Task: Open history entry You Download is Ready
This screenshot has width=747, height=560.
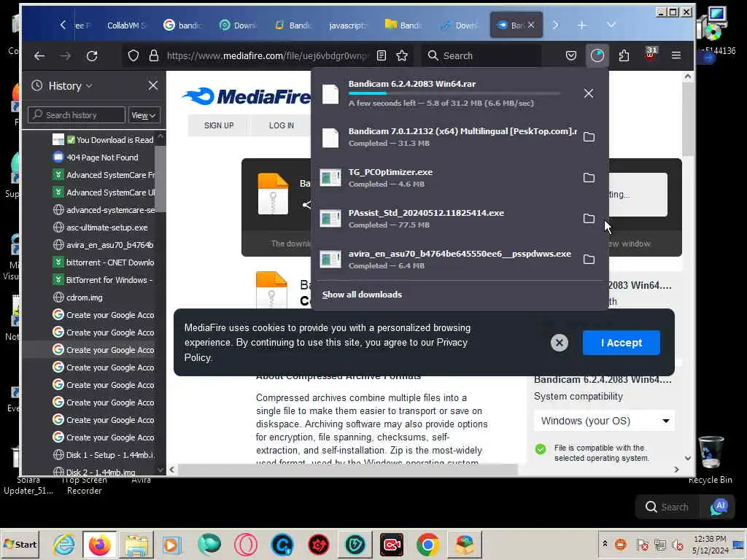Action: pos(109,140)
